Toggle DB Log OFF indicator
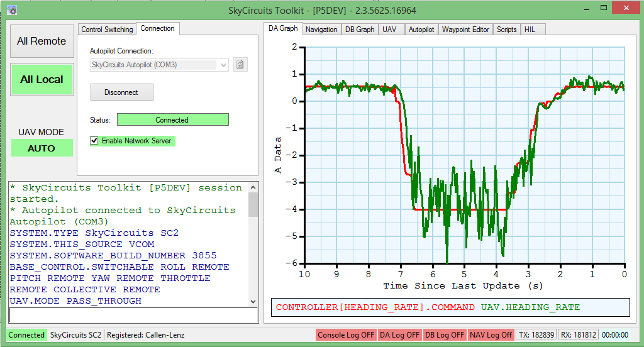Viewport: 644px width, 347px height. pos(445,335)
